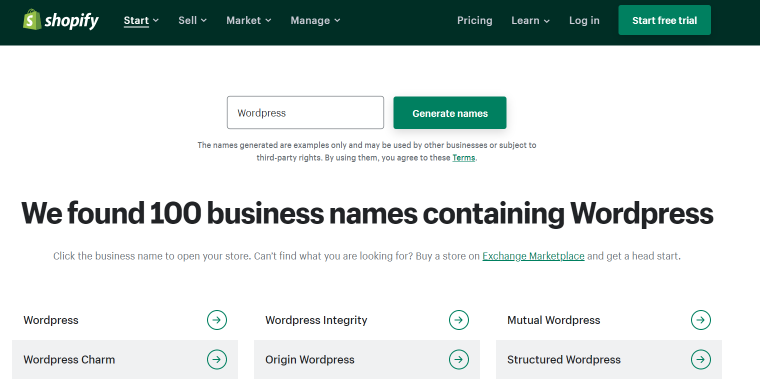
Task: Expand the Sell menu dropdown
Action: 192,20
